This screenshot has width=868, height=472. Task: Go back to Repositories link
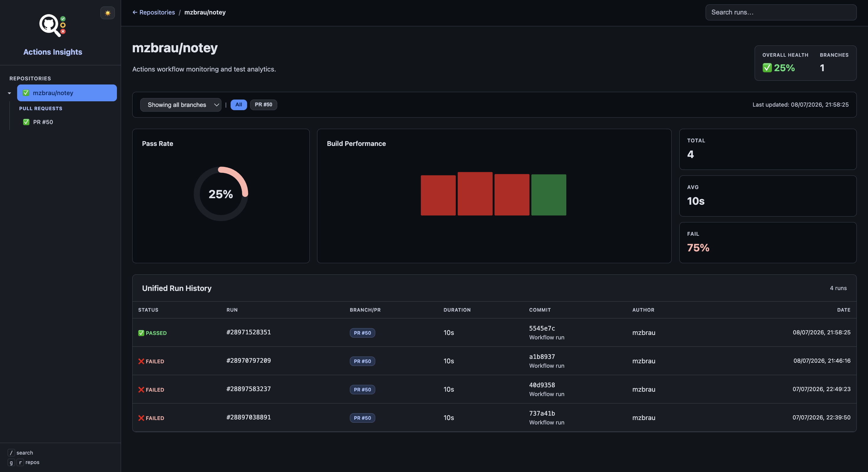click(154, 12)
